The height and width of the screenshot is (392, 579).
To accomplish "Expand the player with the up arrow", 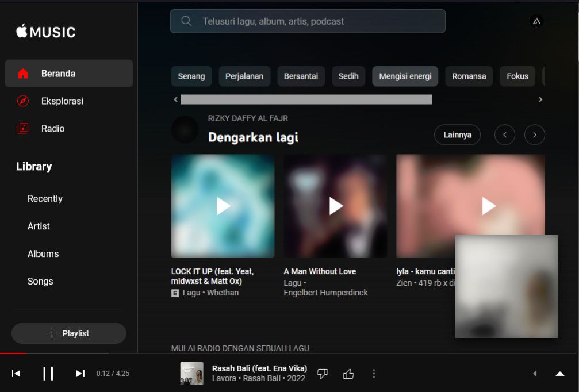I will tap(560, 374).
